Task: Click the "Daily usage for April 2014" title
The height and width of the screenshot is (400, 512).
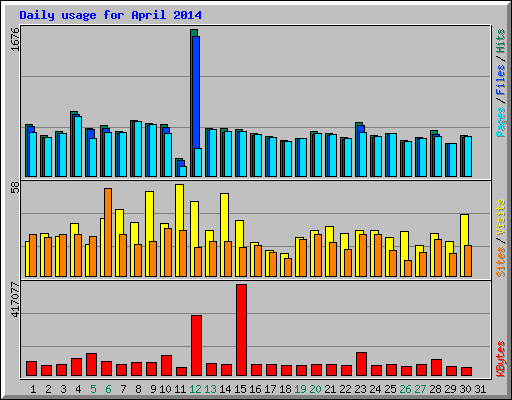Action: [110, 15]
